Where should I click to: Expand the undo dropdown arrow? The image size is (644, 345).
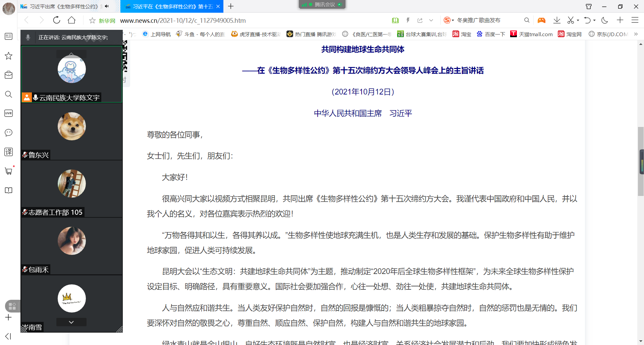[594, 20]
